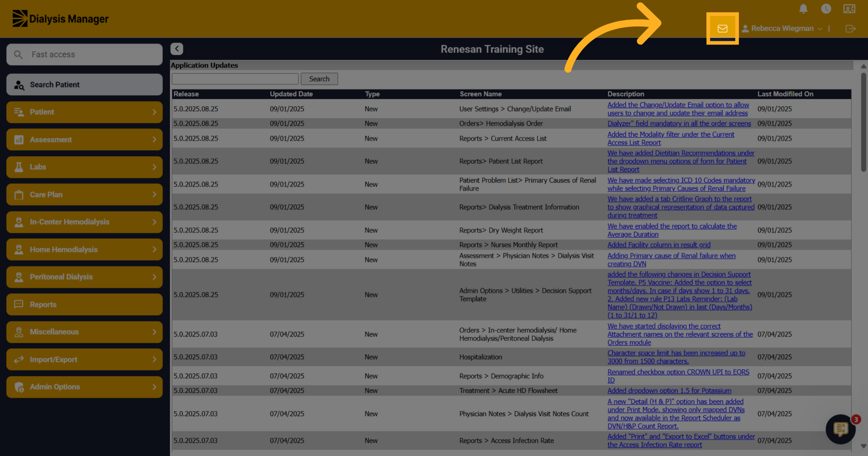Expand the Patient menu chevron
868x456 pixels.
point(154,112)
